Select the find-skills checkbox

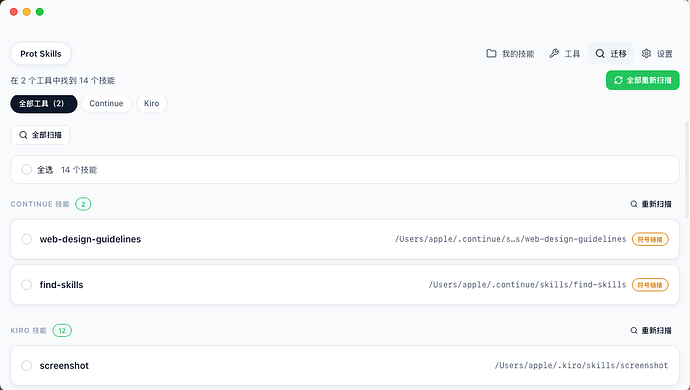pyautogui.click(x=26, y=285)
